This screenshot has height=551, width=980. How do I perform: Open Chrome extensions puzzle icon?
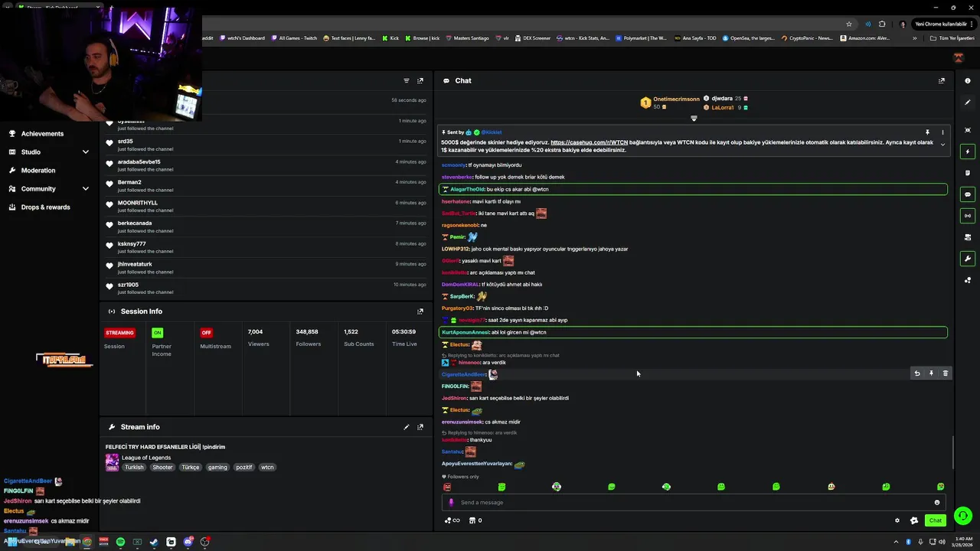click(882, 24)
